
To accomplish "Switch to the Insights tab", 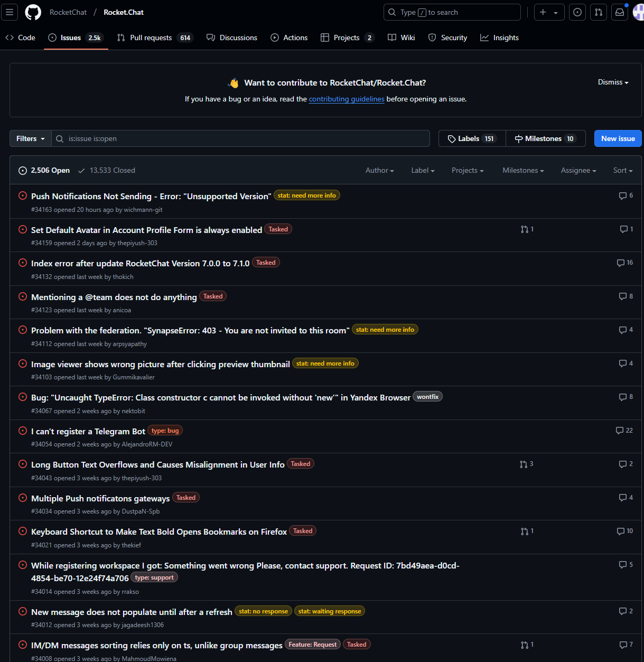I will coord(499,38).
